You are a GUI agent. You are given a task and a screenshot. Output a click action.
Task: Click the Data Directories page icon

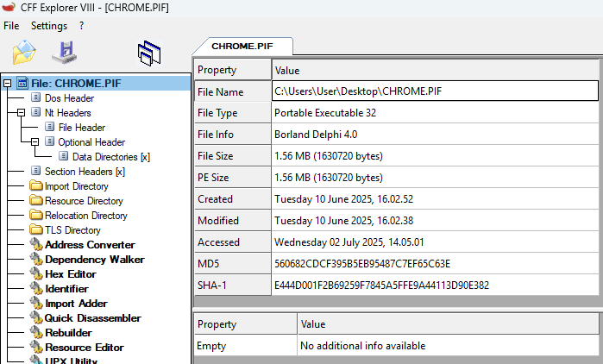pos(64,155)
